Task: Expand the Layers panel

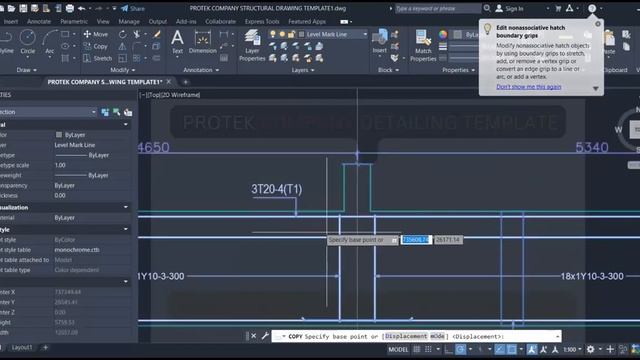Action: (303, 70)
